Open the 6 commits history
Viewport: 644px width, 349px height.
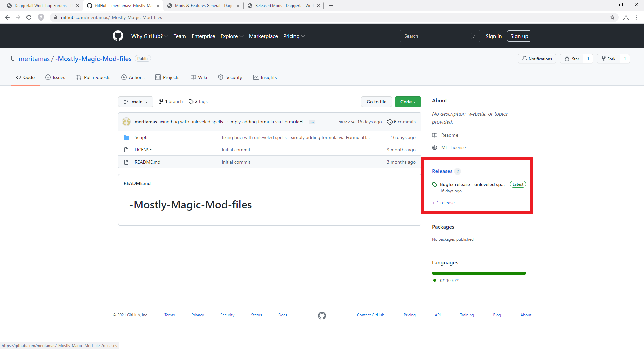point(401,122)
